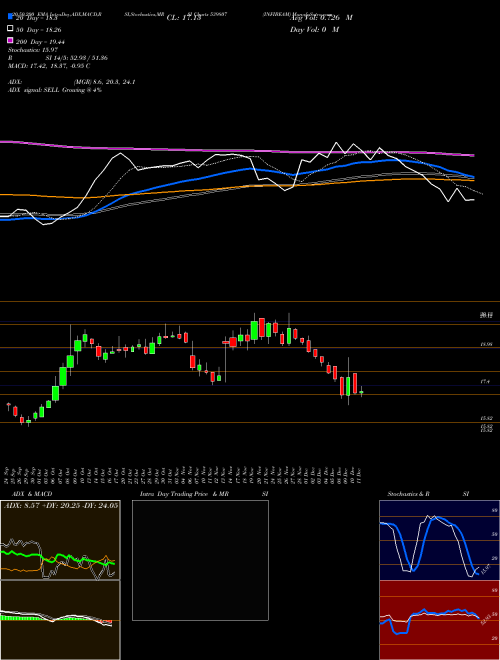Click the '19.06' price axis label
Viewport: 500px width, 660px height.
point(486,344)
